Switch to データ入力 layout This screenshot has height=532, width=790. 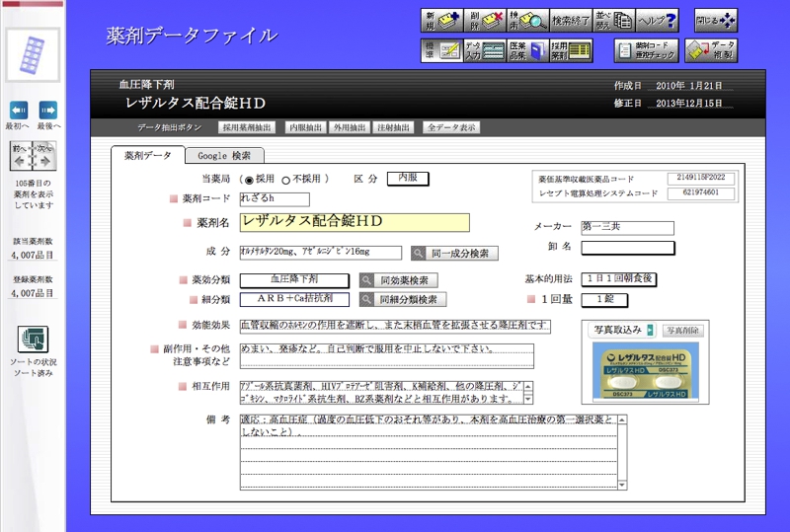[x=485, y=50]
